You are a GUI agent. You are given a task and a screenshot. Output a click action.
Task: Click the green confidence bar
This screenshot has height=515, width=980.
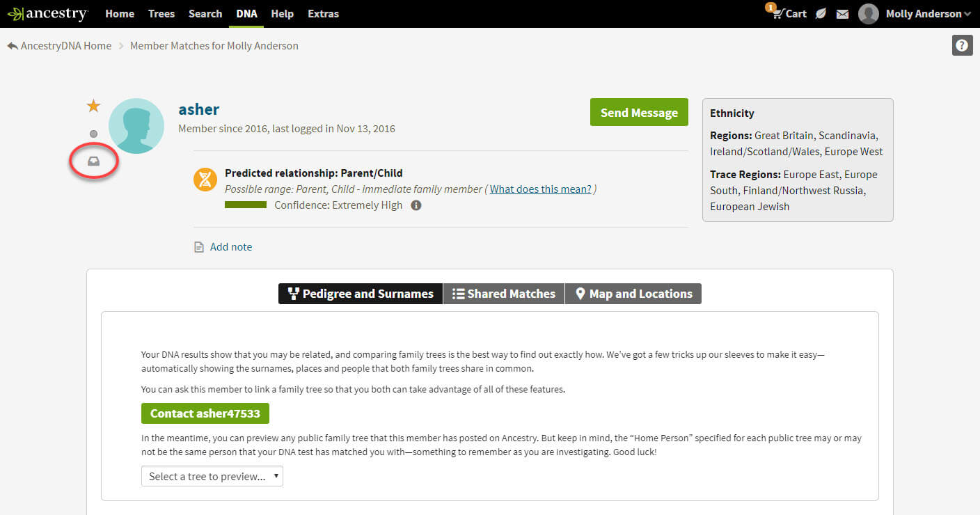246,205
